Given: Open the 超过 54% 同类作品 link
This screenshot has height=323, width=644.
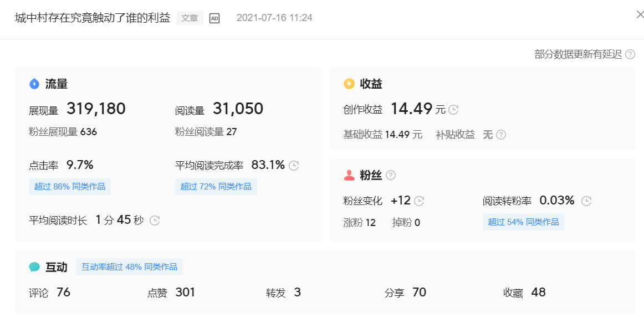Looking at the screenshot, I should [x=523, y=222].
